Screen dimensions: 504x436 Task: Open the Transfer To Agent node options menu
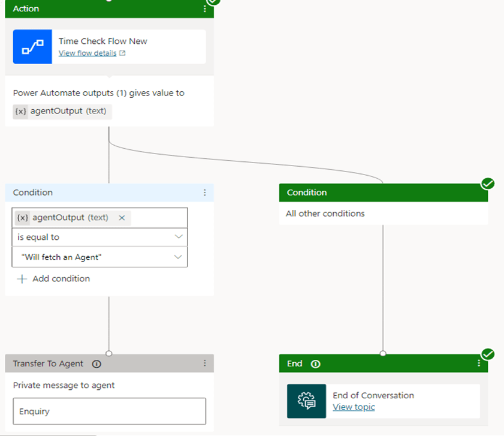[x=204, y=363]
